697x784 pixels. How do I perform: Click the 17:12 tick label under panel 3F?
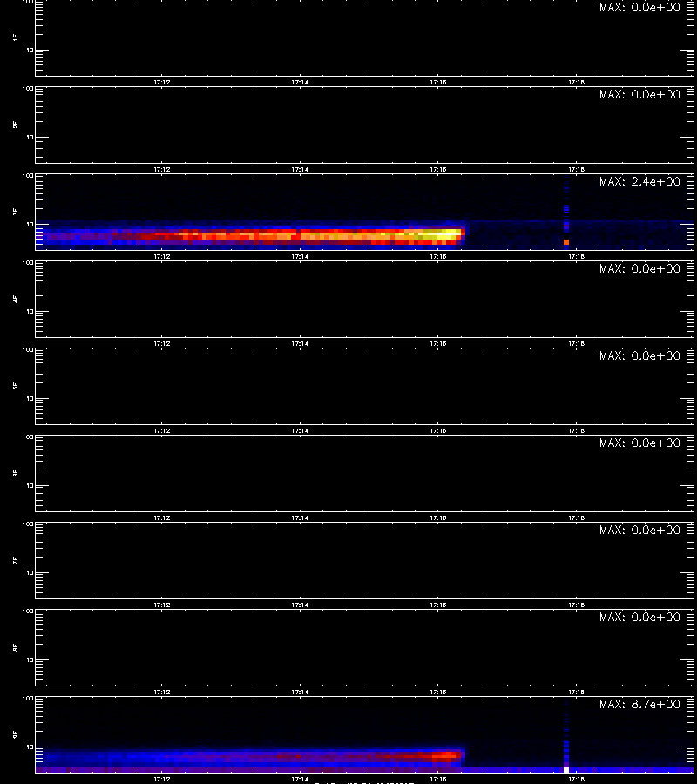point(161,256)
